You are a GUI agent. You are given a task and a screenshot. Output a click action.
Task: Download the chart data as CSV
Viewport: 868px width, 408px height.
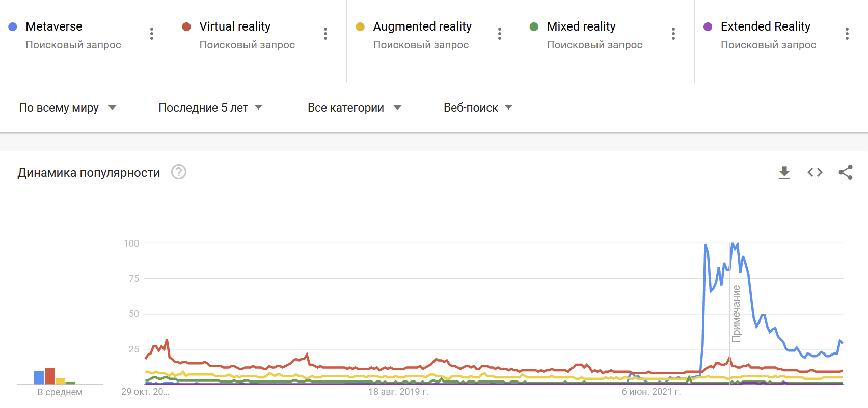click(784, 173)
